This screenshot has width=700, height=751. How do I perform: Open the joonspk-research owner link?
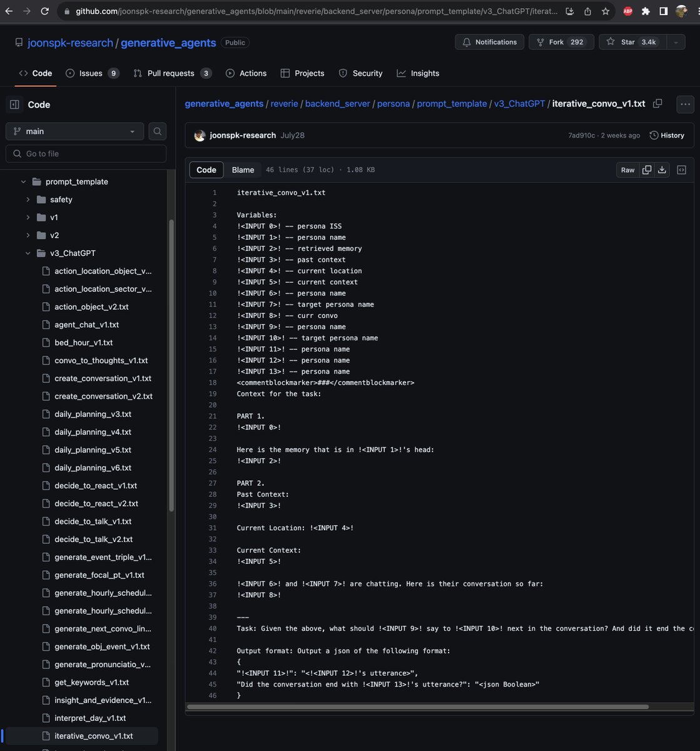coord(70,43)
